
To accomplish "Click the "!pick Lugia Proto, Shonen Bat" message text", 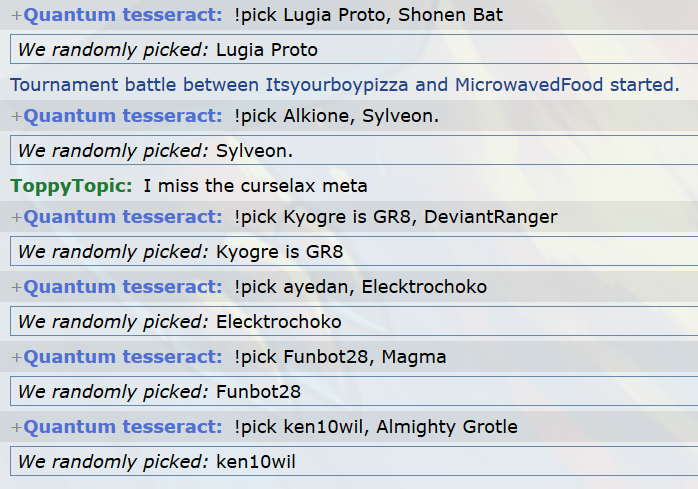I will (x=368, y=16).
